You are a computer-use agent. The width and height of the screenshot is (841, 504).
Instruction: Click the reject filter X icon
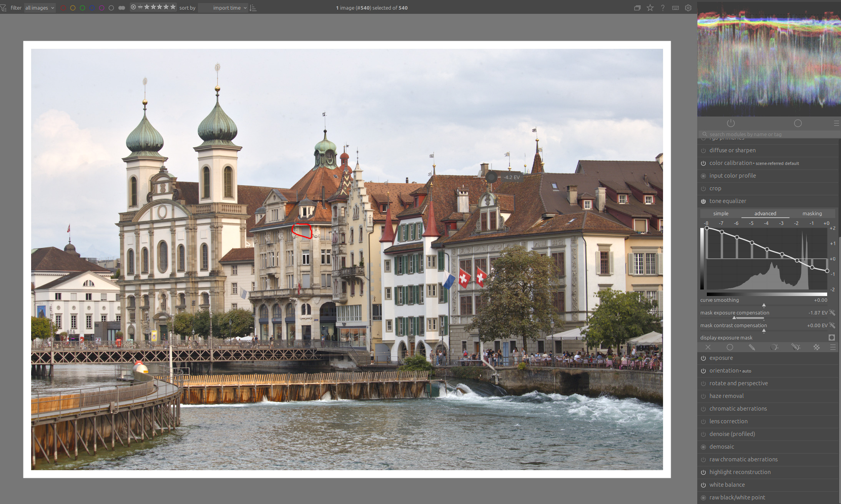coord(133,7)
